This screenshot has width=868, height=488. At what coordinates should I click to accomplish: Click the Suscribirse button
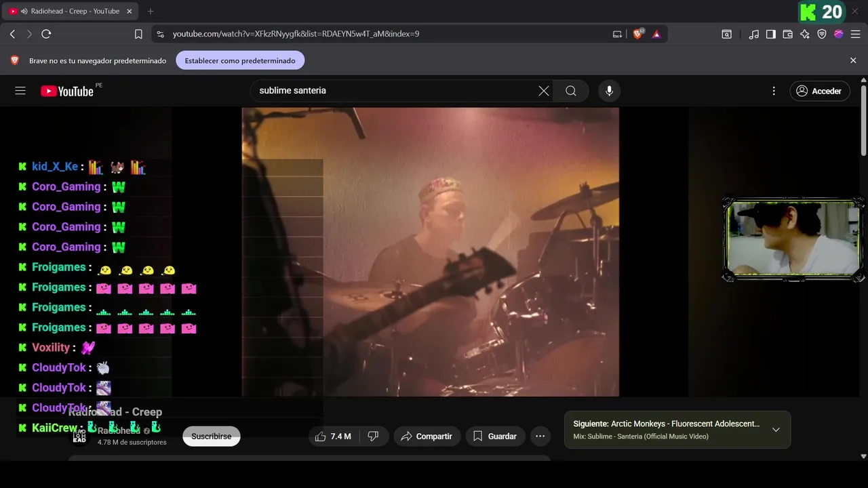(211, 436)
